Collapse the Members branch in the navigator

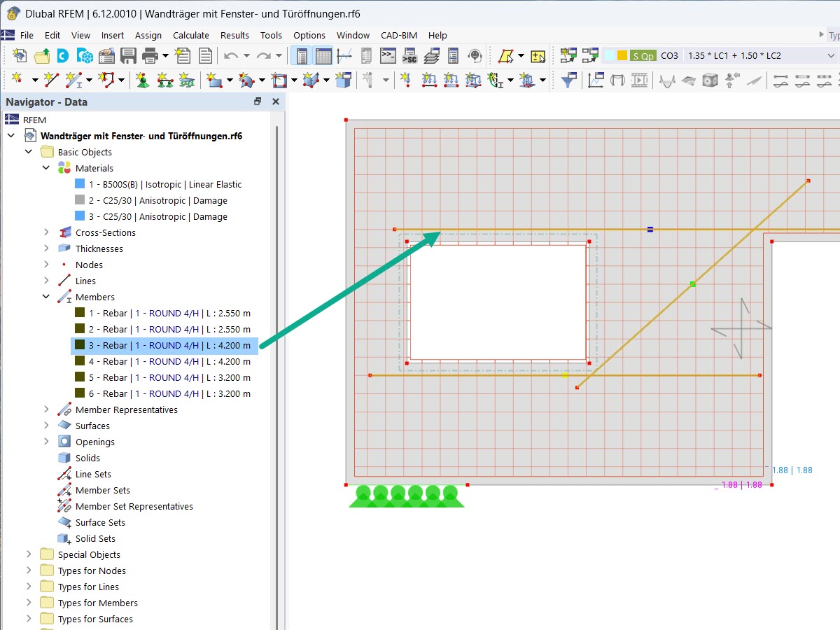[45, 297]
